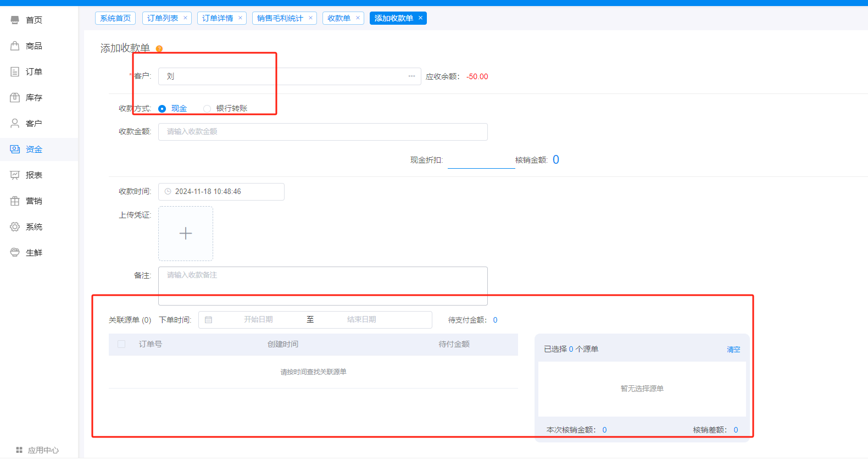Select the 现金 payment radio button
868x460 pixels.
(x=162, y=109)
